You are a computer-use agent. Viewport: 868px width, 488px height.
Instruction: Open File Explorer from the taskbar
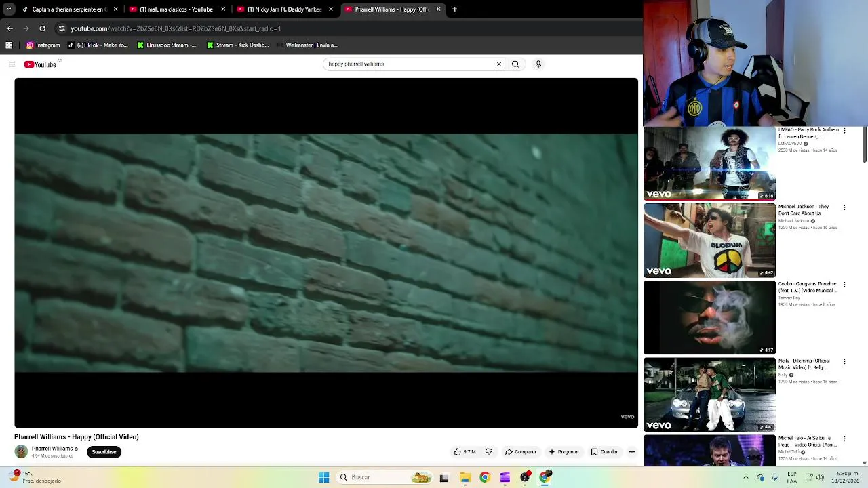pyautogui.click(x=465, y=477)
